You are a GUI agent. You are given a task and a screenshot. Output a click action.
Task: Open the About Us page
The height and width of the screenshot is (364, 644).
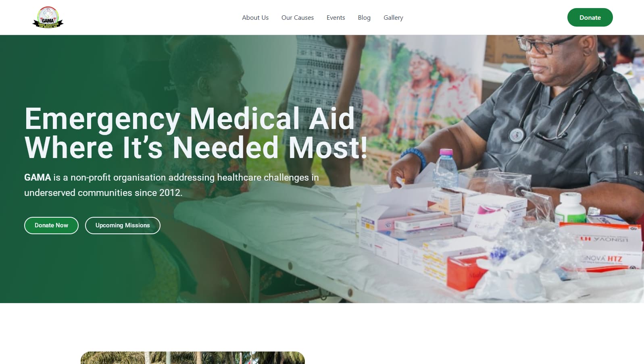255,18
